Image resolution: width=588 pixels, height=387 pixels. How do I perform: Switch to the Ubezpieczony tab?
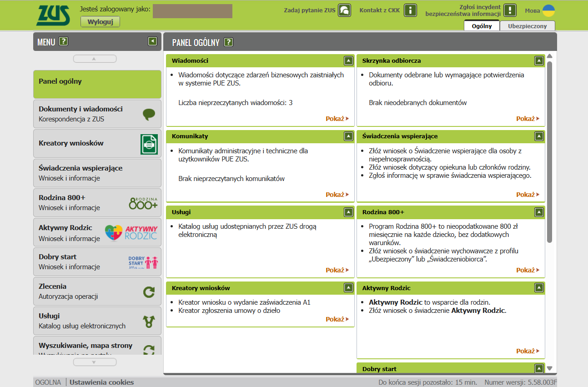[x=527, y=26]
